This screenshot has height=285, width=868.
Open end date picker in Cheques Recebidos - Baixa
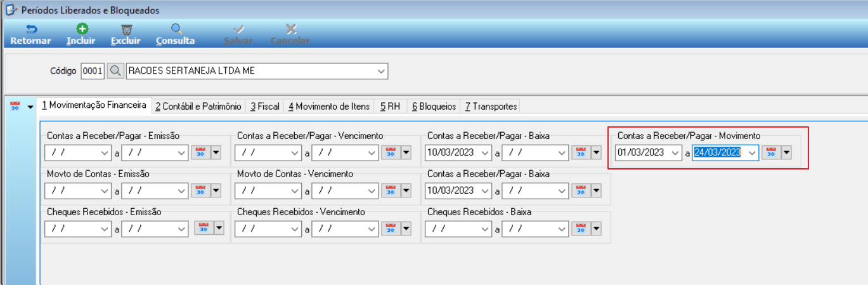pos(562,229)
